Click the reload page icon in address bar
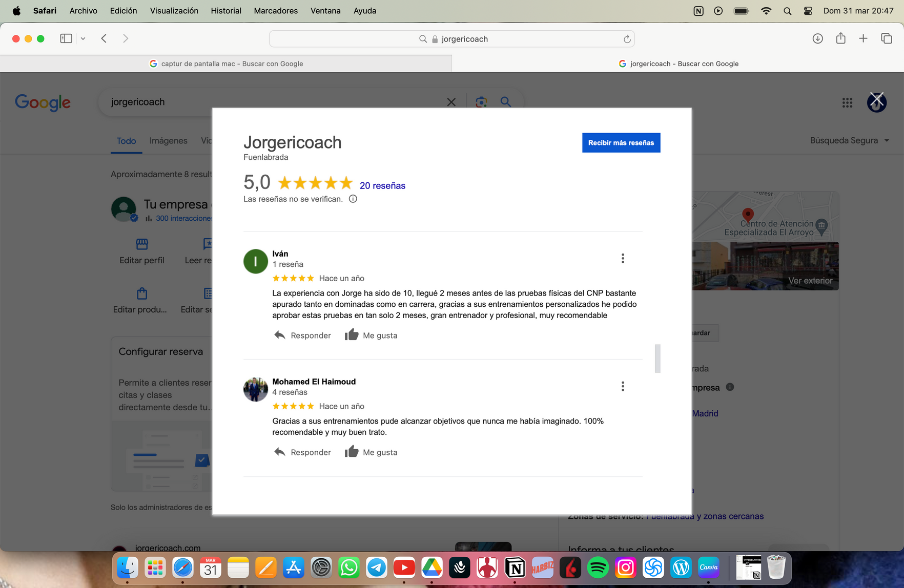This screenshot has width=904, height=588. tap(626, 39)
